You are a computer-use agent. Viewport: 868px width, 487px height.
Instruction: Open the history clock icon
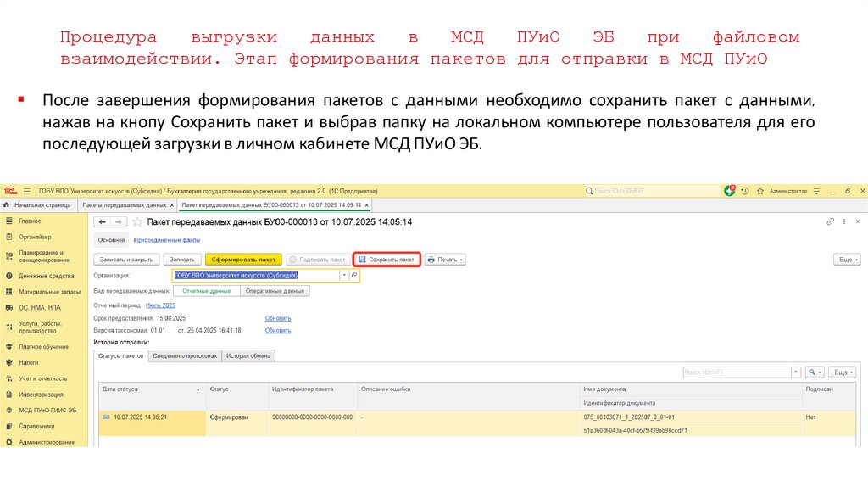click(x=745, y=191)
